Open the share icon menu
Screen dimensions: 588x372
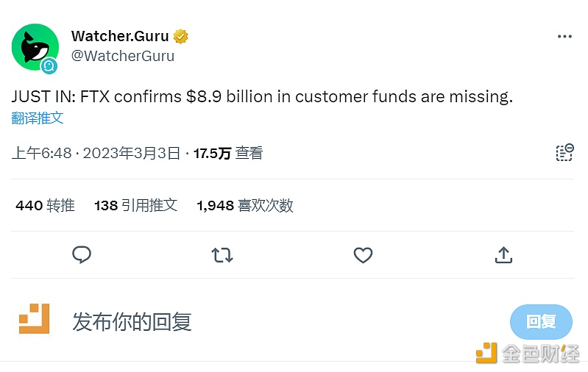(503, 254)
